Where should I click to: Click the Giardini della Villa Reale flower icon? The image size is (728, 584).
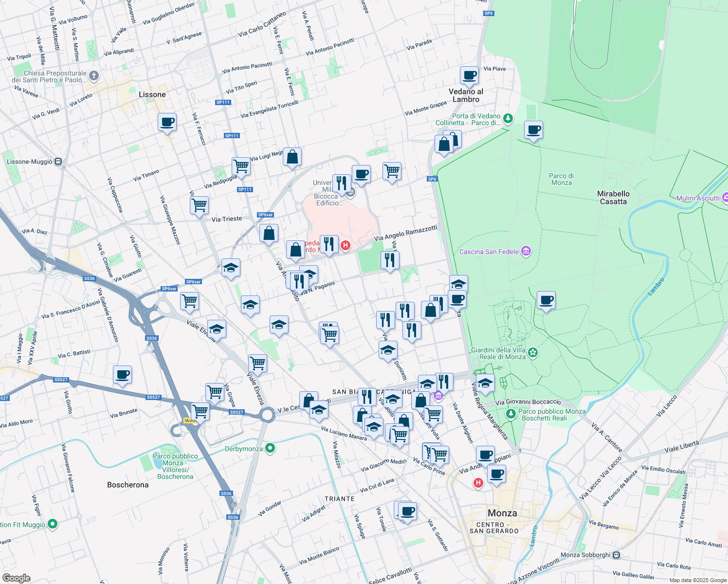[533, 352]
